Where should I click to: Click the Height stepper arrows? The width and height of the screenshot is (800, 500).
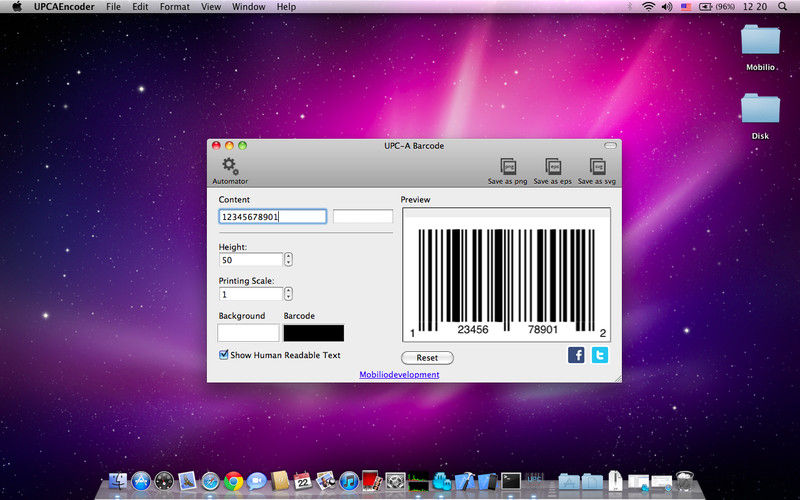click(288, 259)
